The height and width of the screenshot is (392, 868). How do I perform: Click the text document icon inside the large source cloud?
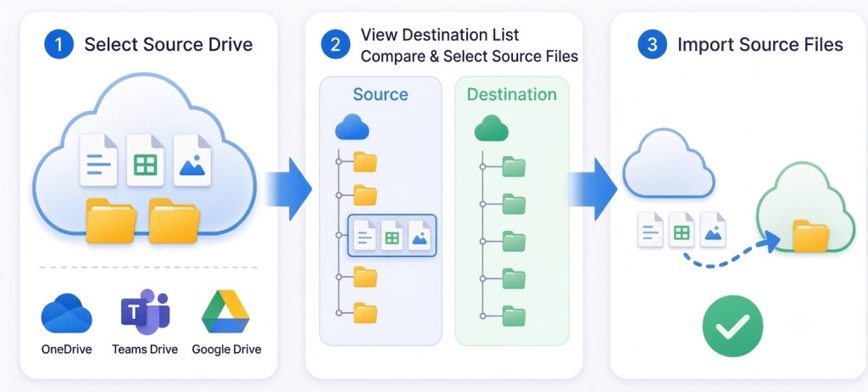[98, 160]
